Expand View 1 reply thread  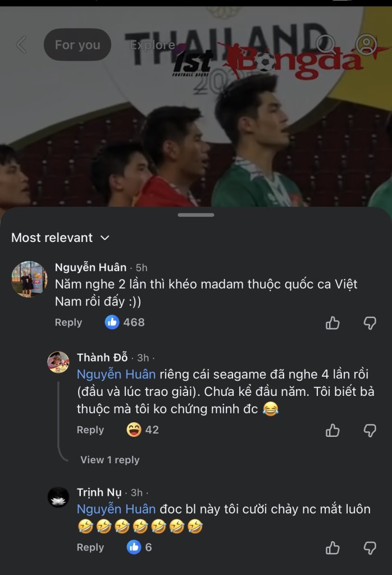110,460
